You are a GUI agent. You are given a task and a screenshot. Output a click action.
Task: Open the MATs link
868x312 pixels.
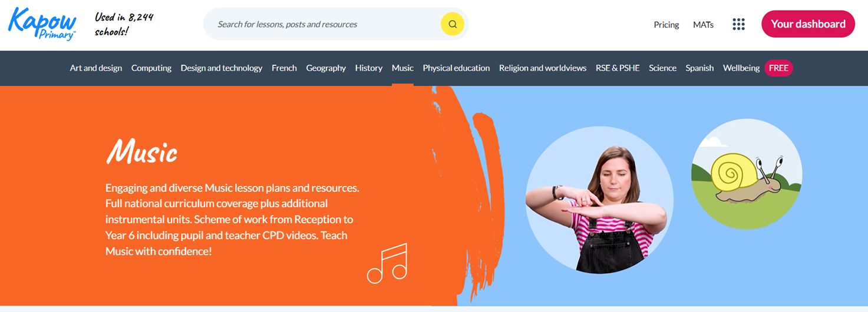tap(703, 25)
